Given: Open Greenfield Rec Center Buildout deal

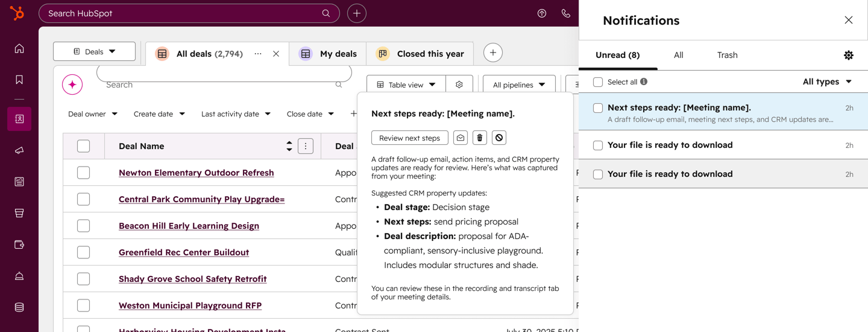Looking at the screenshot, I should [184, 252].
